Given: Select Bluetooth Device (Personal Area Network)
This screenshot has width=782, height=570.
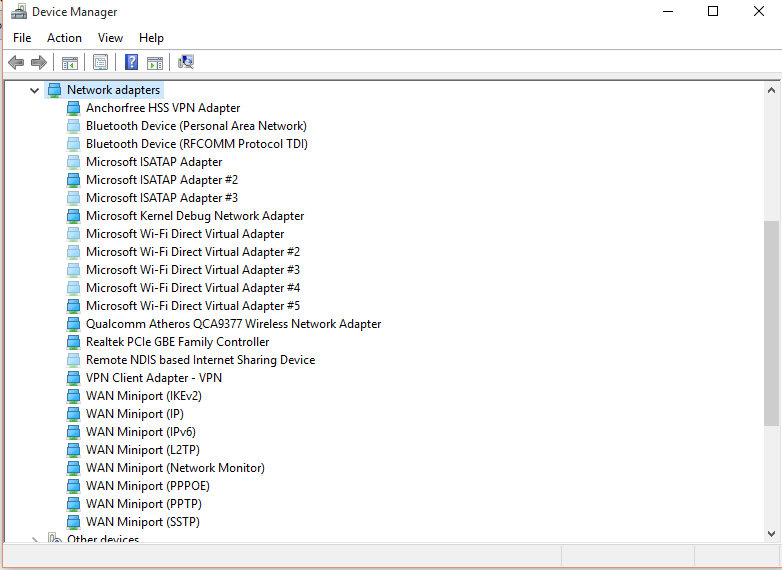Looking at the screenshot, I should tap(196, 126).
